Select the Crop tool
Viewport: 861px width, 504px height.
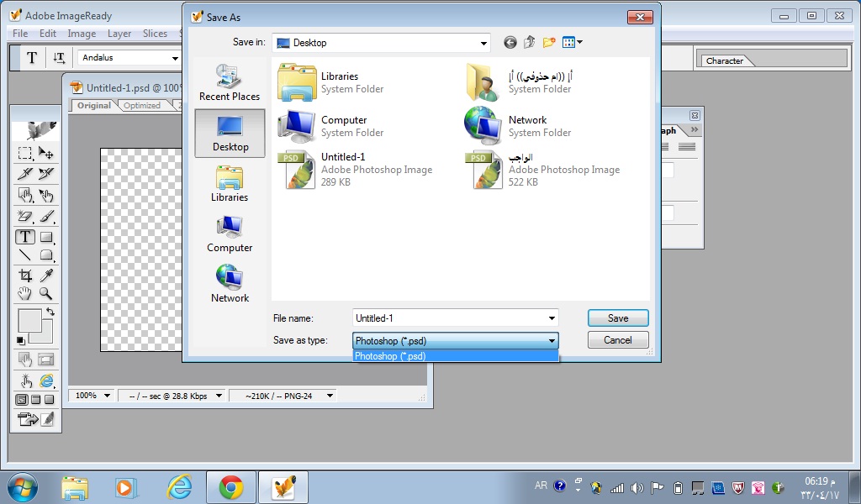coord(25,275)
